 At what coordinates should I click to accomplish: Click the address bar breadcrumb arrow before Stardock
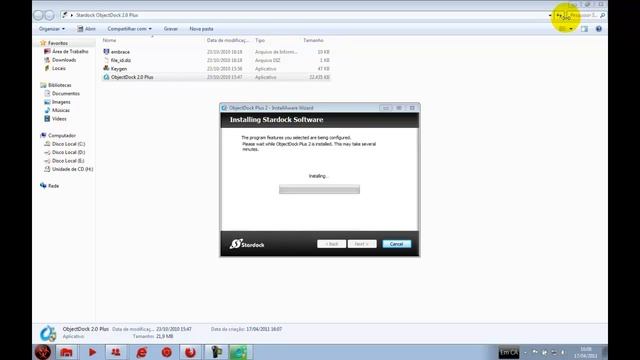pyautogui.click(x=72, y=16)
